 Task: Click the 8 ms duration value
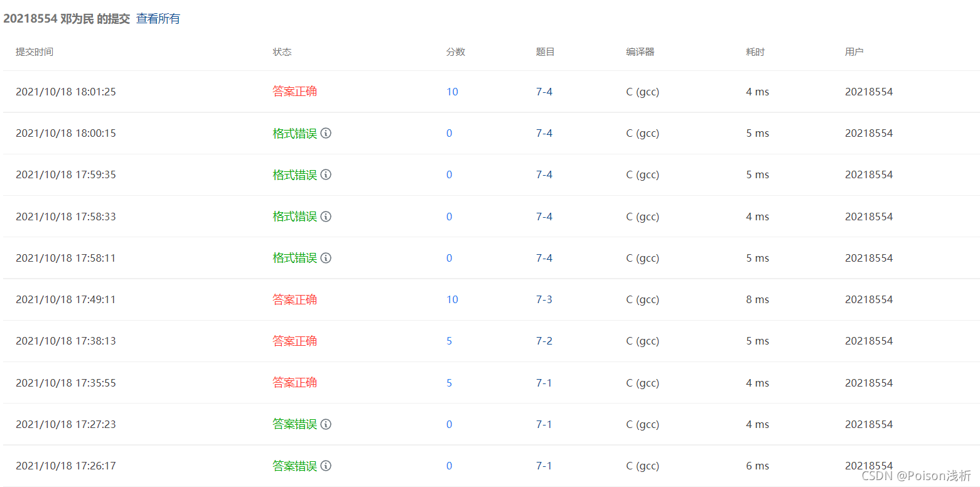(758, 299)
